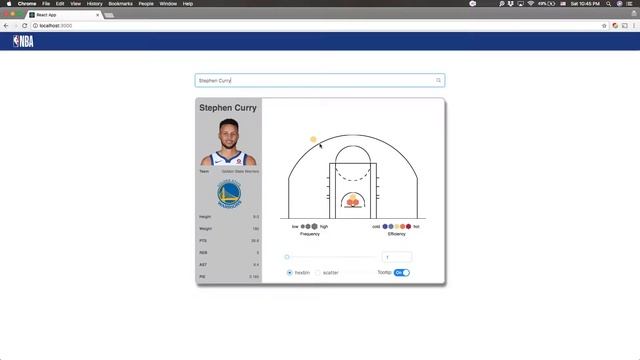Open the Wi-Fi status menu
Screen dimensions: 640x360
(531, 4)
